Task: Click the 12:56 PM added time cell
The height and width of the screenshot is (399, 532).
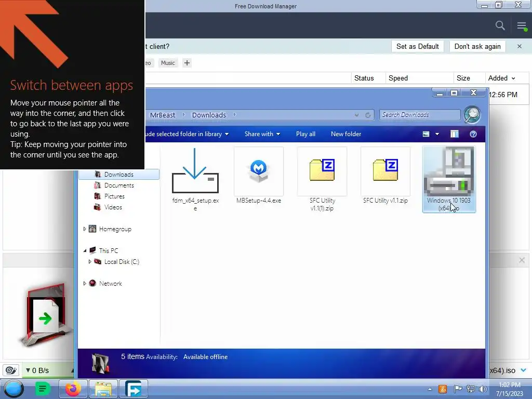Action: pos(503,95)
